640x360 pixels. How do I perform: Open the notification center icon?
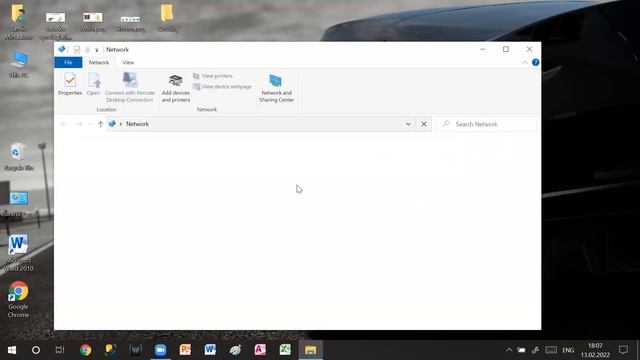click(623, 350)
